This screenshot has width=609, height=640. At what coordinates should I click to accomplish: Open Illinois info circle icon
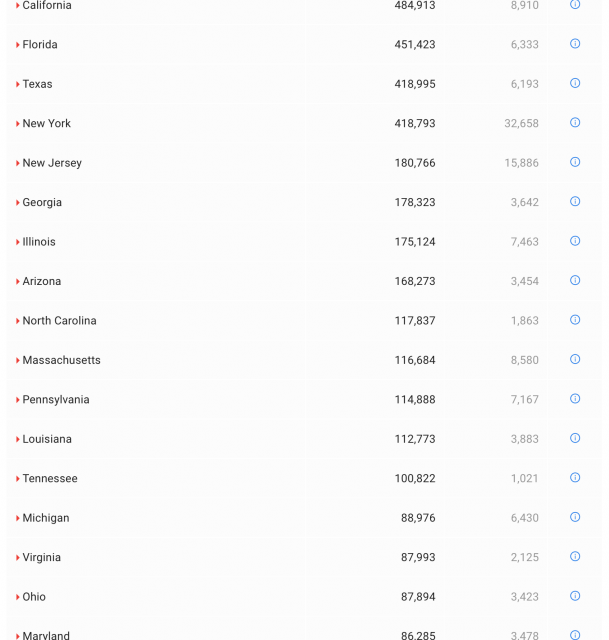(x=575, y=241)
